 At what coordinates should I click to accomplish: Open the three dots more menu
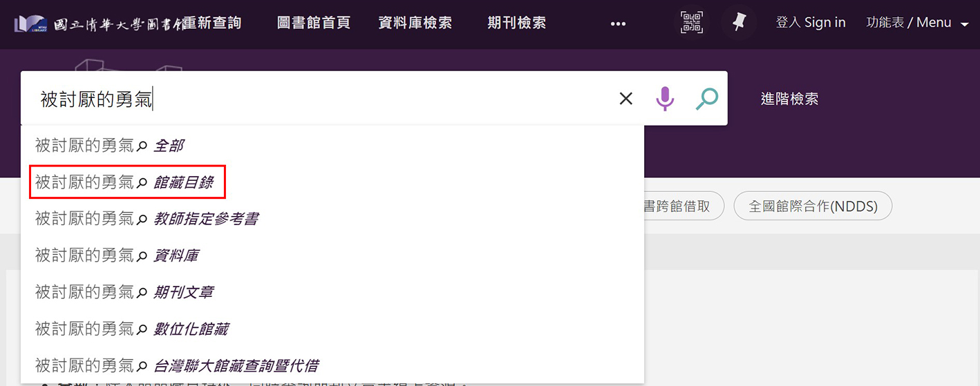coord(618,23)
